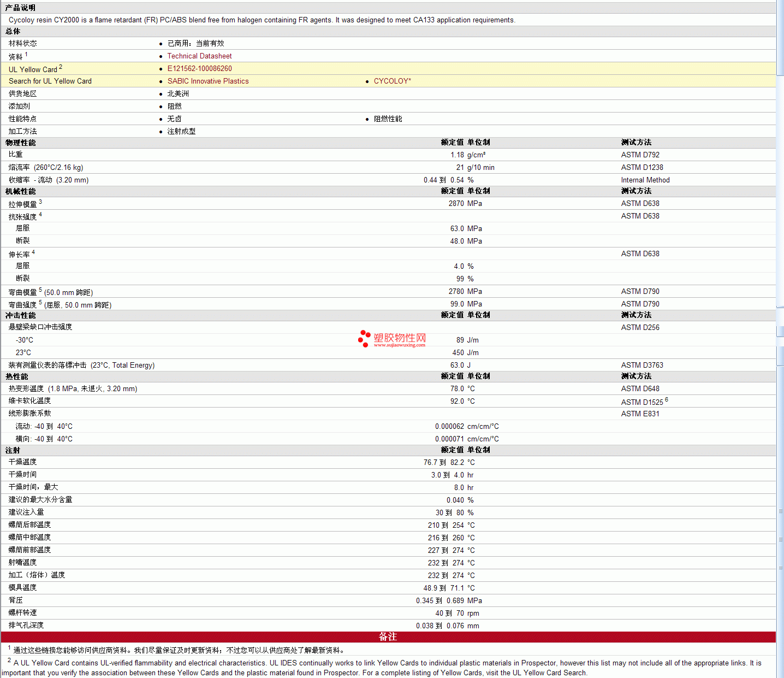Click the 机械性能 section header
Screen dimensions: 784x678
click(20, 191)
